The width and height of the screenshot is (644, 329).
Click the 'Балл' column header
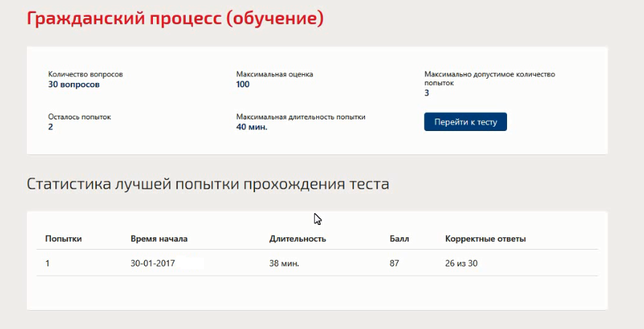coord(399,239)
